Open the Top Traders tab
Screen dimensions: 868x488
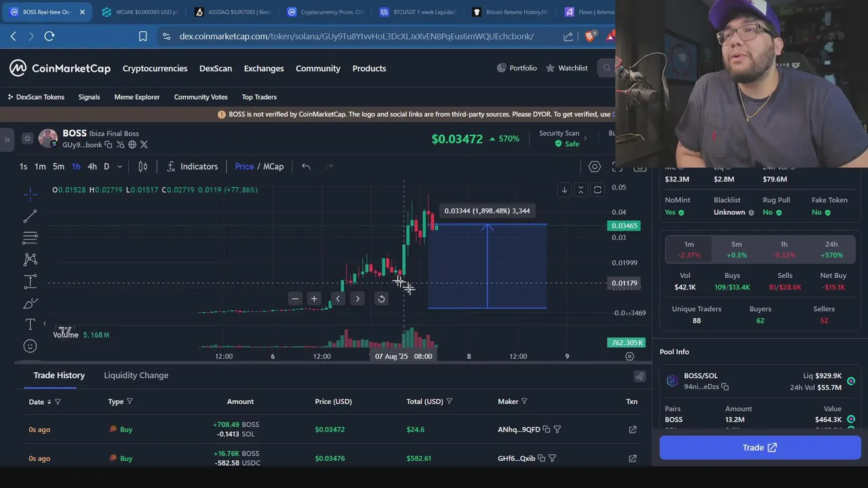(x=259, y=97)
